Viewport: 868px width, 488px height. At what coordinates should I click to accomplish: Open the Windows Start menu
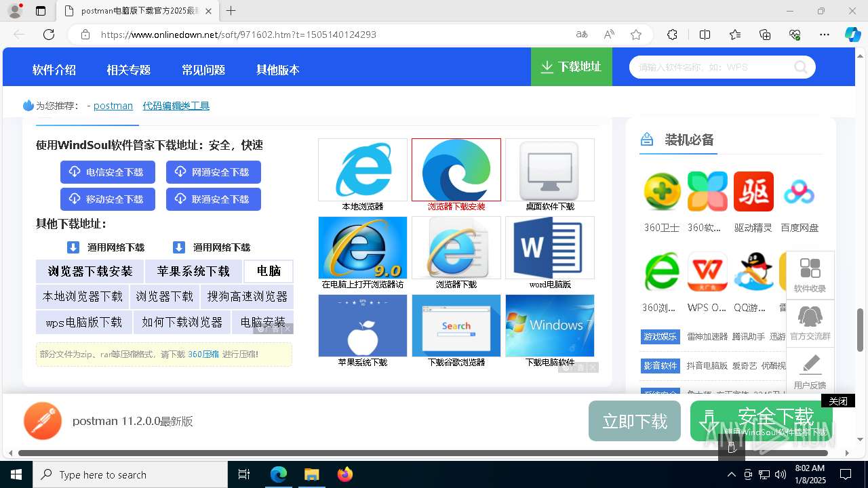(16, 474)
